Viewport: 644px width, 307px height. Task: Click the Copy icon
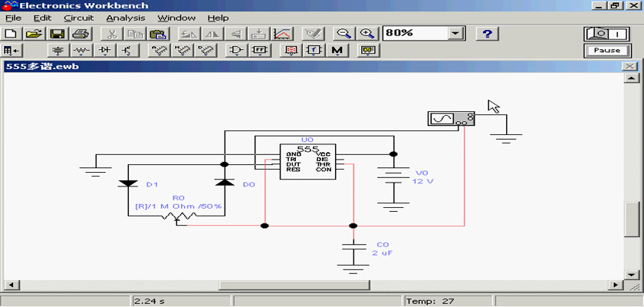pyautogui.click(x=134, y=34)
